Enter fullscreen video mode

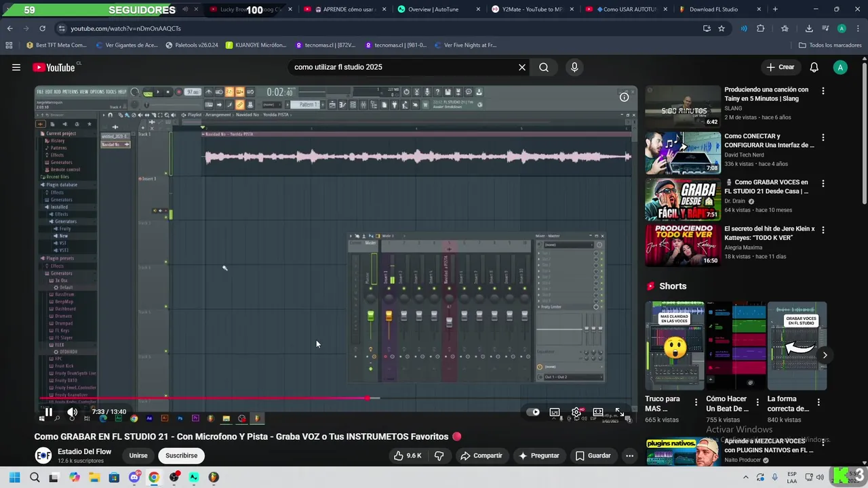619,412
